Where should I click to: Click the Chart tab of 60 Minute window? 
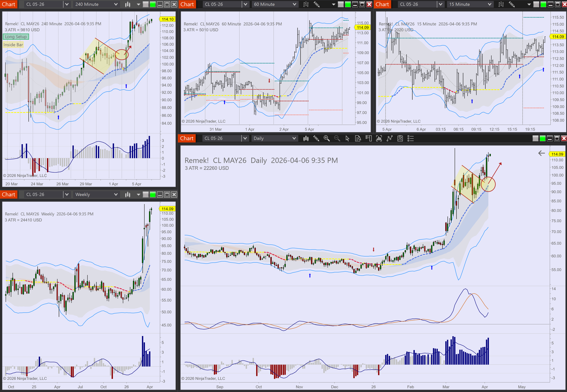coord(187,4)
